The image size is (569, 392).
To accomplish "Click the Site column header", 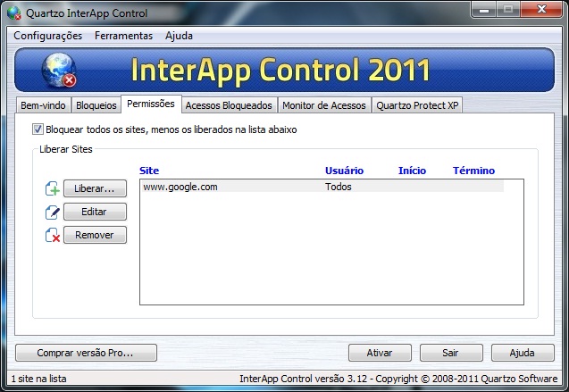I will coord(149,171).
